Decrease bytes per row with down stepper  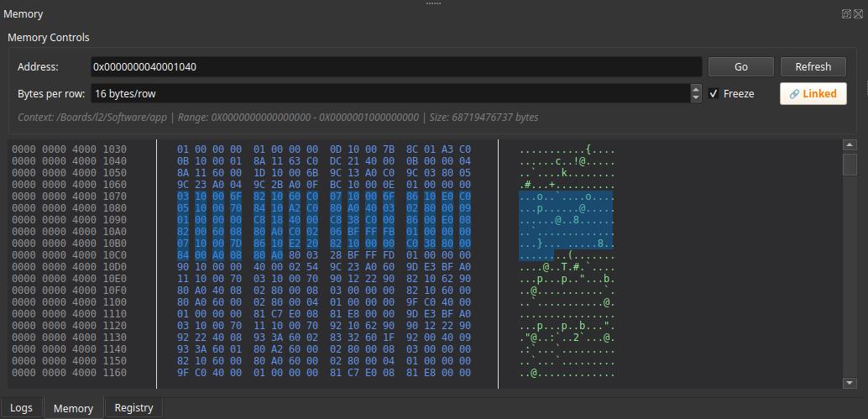pyautogui.click(x=696, y=97)
